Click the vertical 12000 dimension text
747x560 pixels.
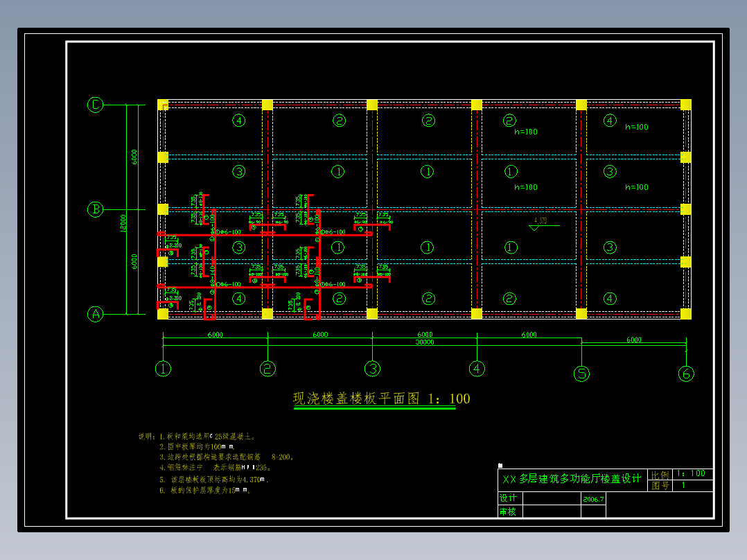click(123, 224)
